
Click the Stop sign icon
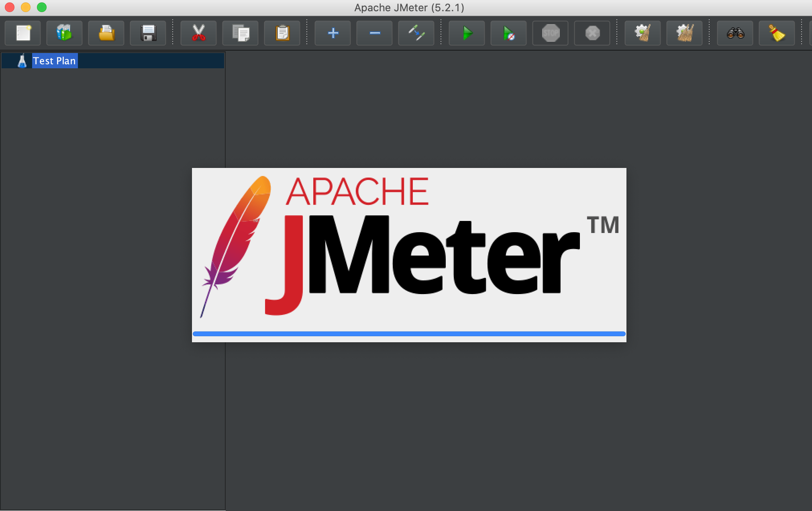(x=551, y=33)
